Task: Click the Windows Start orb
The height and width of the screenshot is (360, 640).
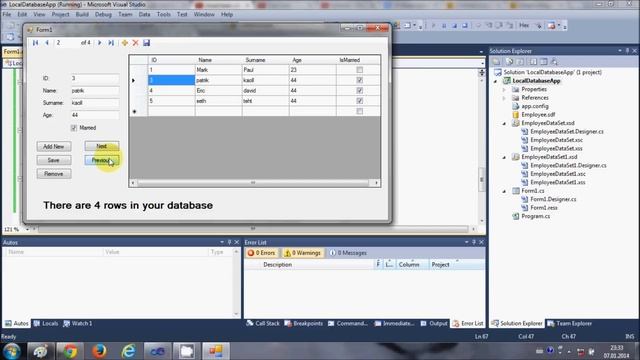Action: click(x=12, y=351)
